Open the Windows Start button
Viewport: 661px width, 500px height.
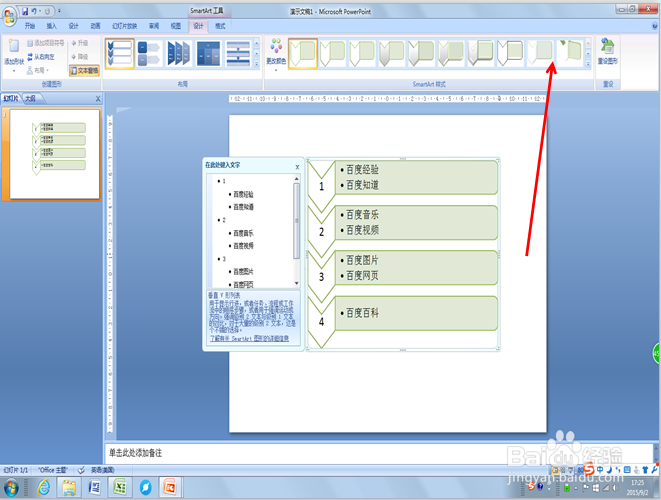tap(11, 488)
